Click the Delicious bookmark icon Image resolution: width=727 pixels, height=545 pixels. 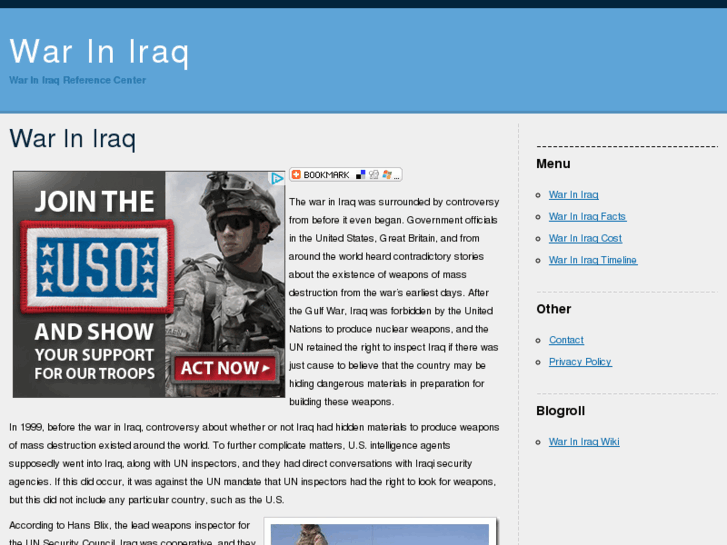coord(360,175)
